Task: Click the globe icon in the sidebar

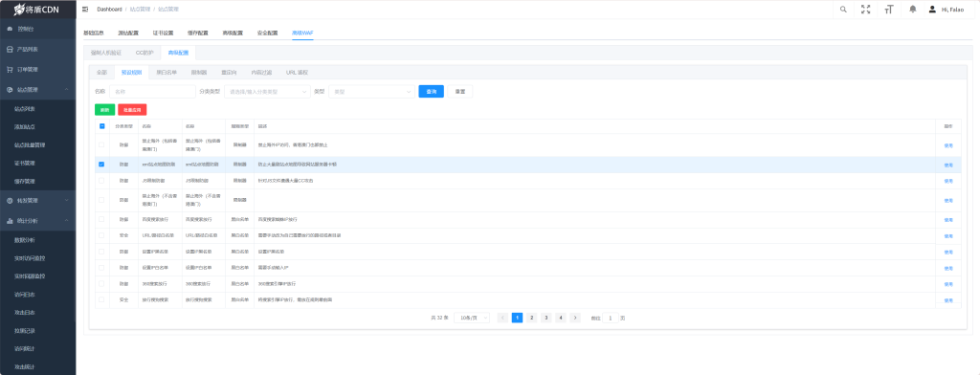Action: [x=10, y=201]
